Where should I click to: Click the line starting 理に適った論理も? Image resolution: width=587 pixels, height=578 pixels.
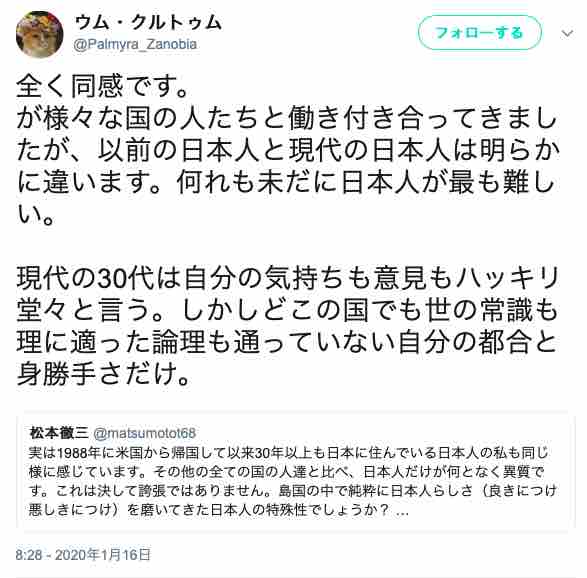pyautogui.click(x=287, y=342)
